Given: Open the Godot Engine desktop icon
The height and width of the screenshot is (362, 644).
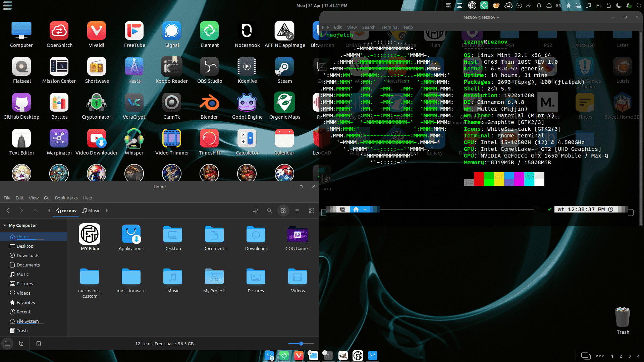Looking at the screenshot, I should click(247, 103).
